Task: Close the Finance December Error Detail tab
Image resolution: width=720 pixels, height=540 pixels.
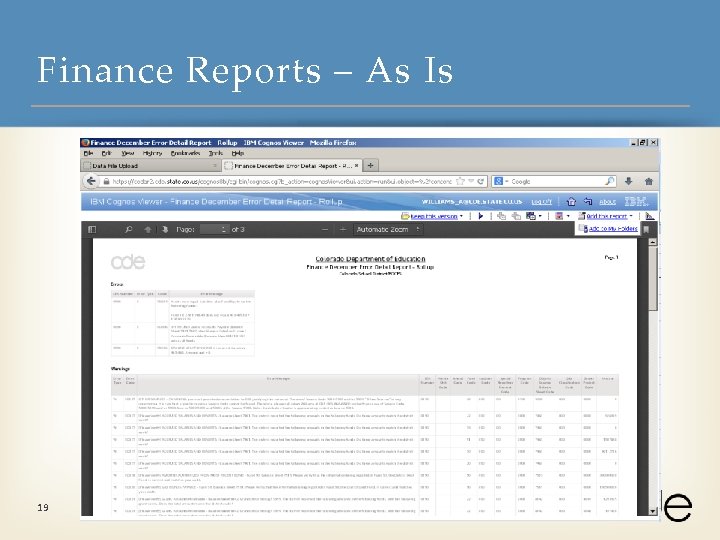Action: [x=357, y=166]
